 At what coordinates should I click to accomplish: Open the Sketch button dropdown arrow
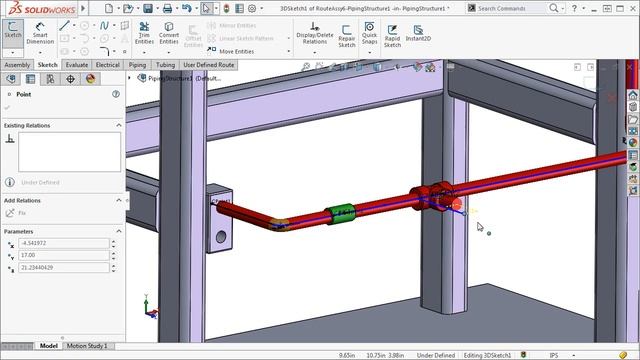tap(13, 53)
